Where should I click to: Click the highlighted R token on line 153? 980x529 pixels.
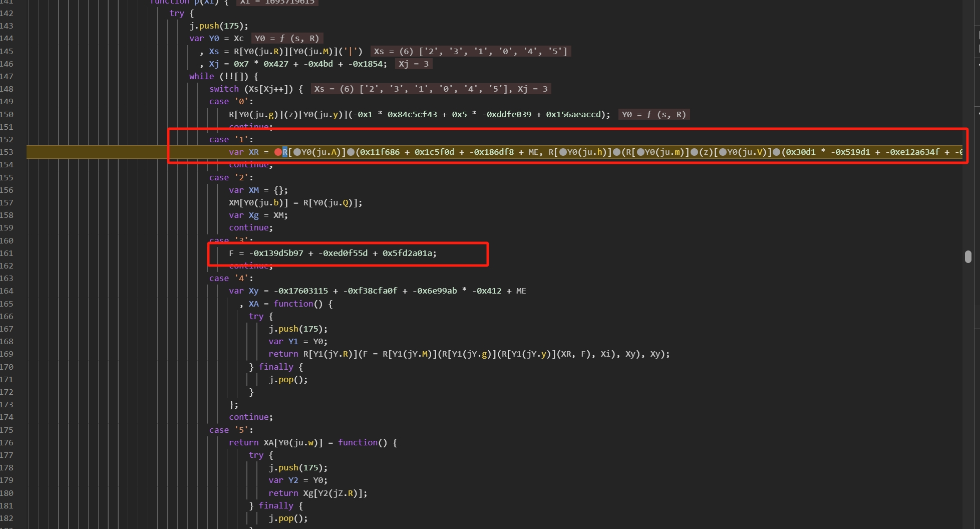click(x=285, y=152)
